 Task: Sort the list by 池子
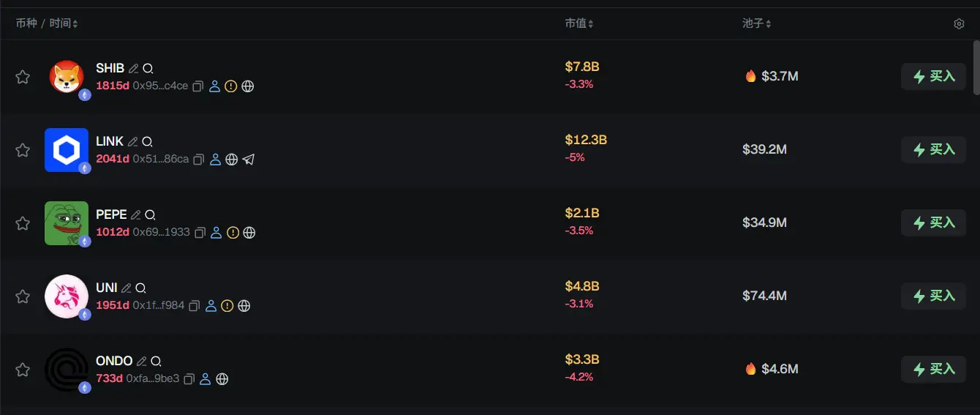pyautogui.click(x=768, y=24)
